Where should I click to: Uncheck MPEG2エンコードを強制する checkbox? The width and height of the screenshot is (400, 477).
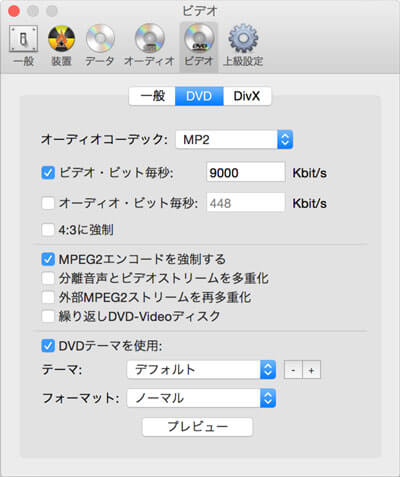pos(48,259)
